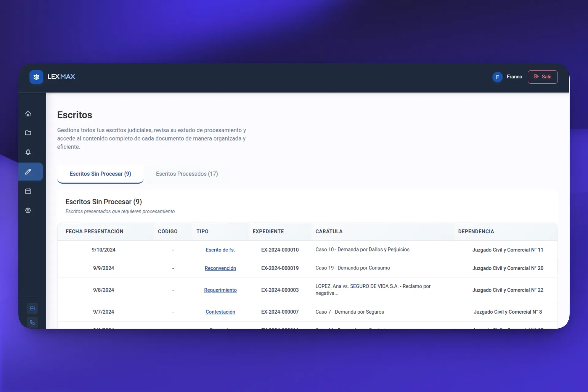
Task: Click the date 9/9/2024
Action: (104, 268)
